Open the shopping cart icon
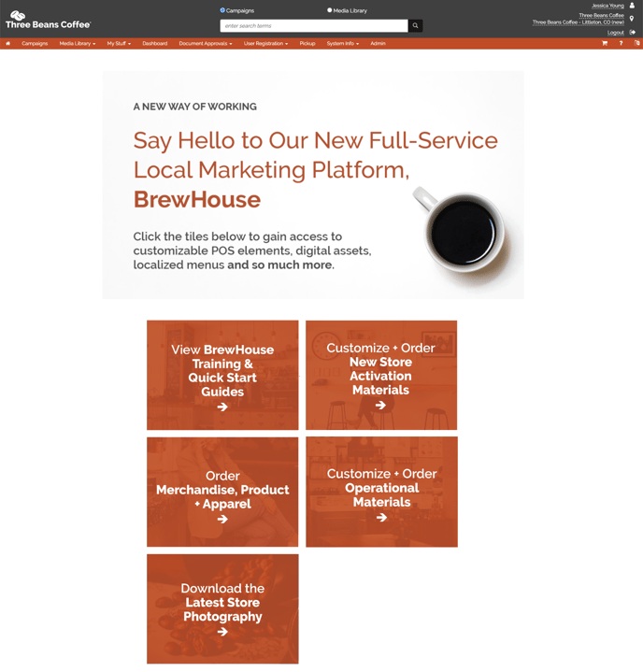This screenshot has height=672, width=643. click(605, 43)
